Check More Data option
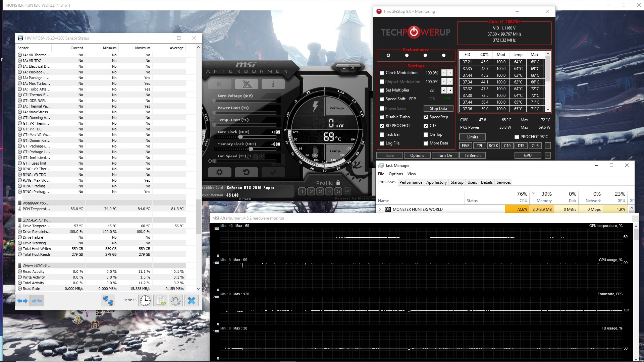Viewport: 644px width, 362px height. coord(426,143)
